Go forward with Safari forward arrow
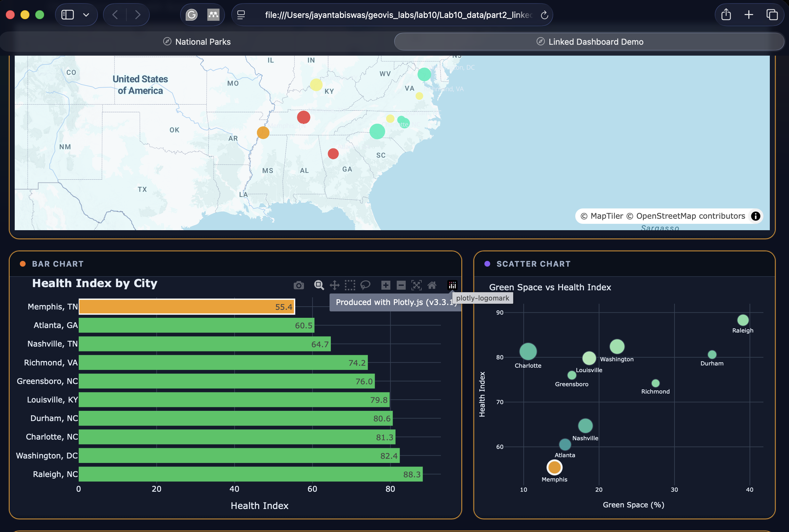The height and width of the screenshot is (532, 789). [138, 15]
